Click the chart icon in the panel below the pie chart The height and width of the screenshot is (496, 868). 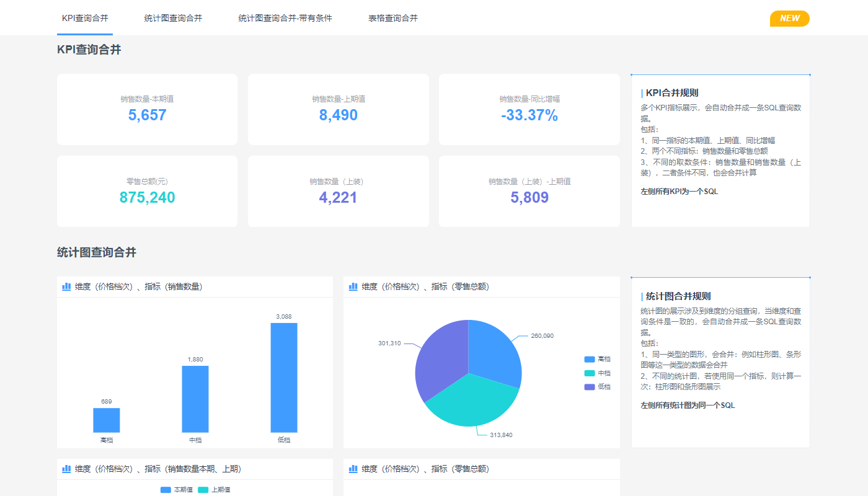pyautogui.click(x=353, y=469)
